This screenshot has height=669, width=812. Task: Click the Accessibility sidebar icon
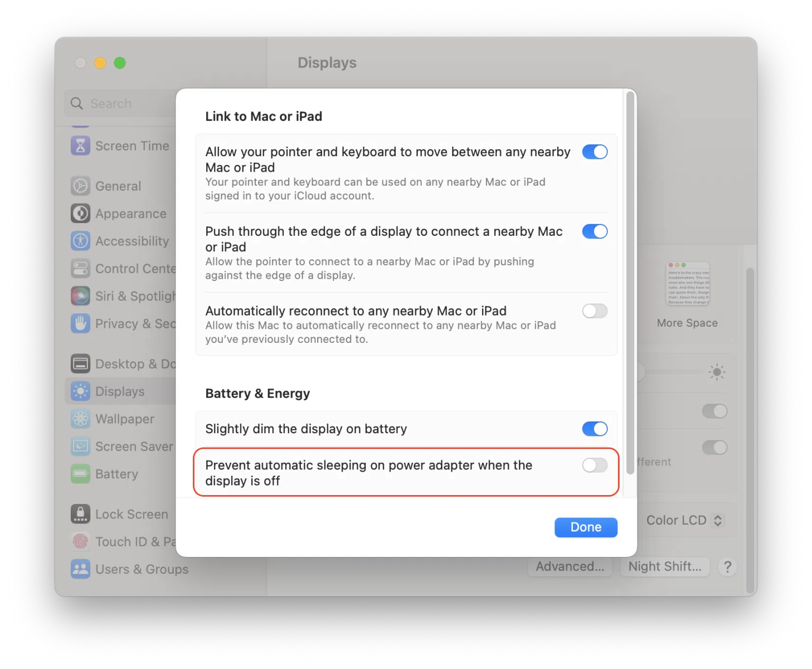[80, 241]
